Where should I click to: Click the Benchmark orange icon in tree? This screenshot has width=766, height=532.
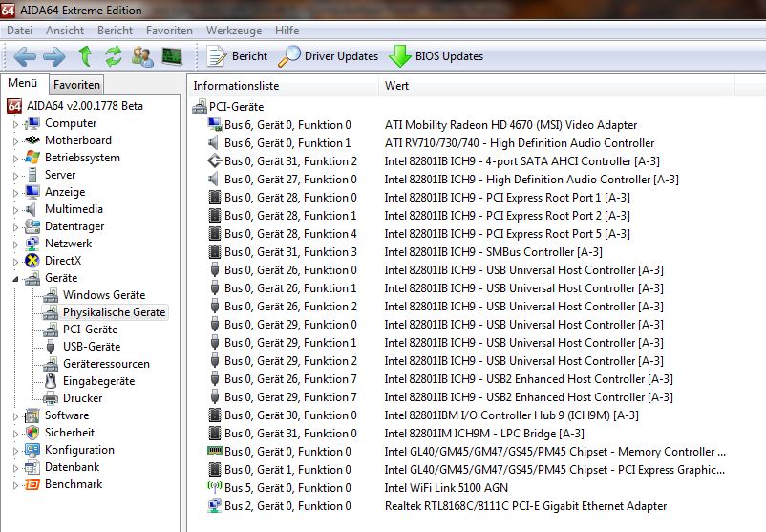[x=32, y=484]
